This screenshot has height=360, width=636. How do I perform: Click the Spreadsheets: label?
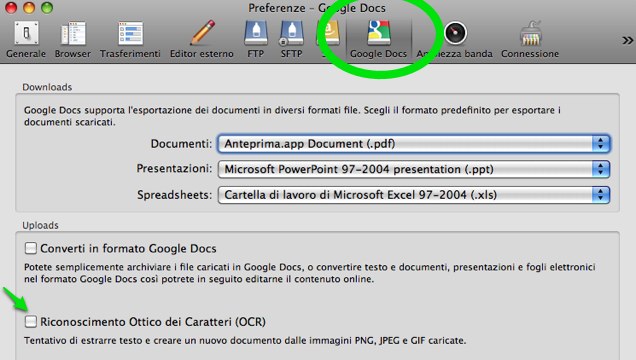click(174, 195)
